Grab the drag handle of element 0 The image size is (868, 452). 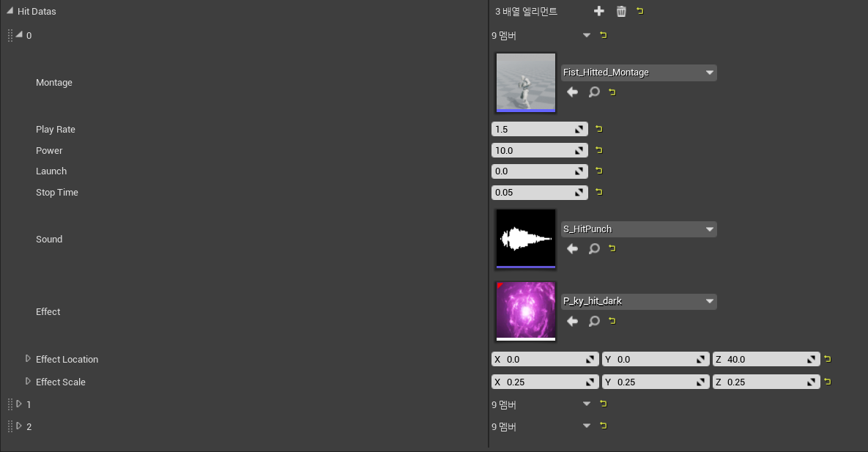[10, 35]
